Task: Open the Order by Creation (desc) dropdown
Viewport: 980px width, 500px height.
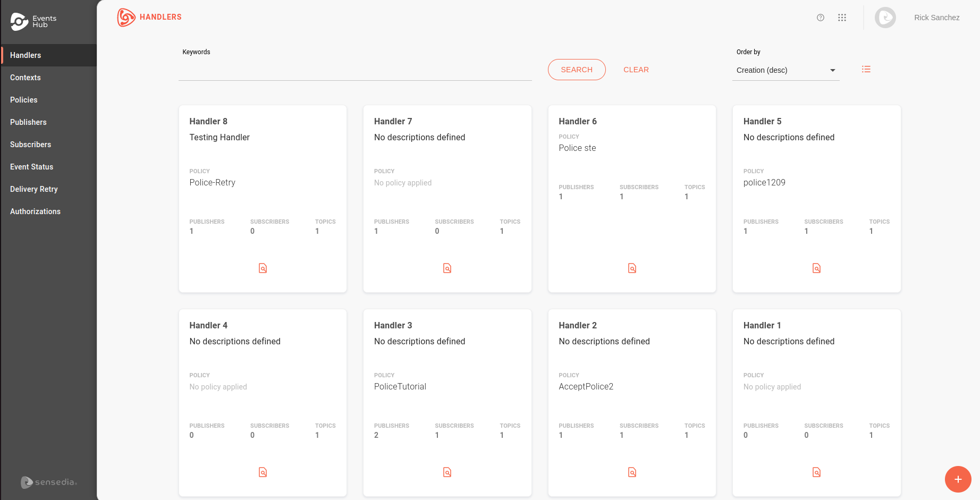Action: click(x=785, y=70)
